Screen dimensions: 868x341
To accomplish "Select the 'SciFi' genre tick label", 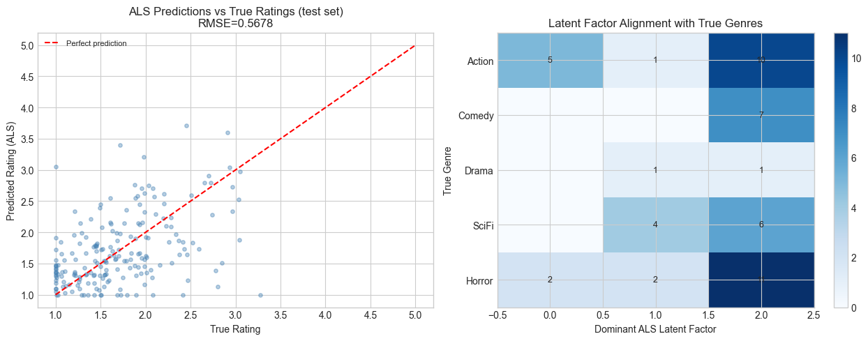I will click(x=481, y=225).
